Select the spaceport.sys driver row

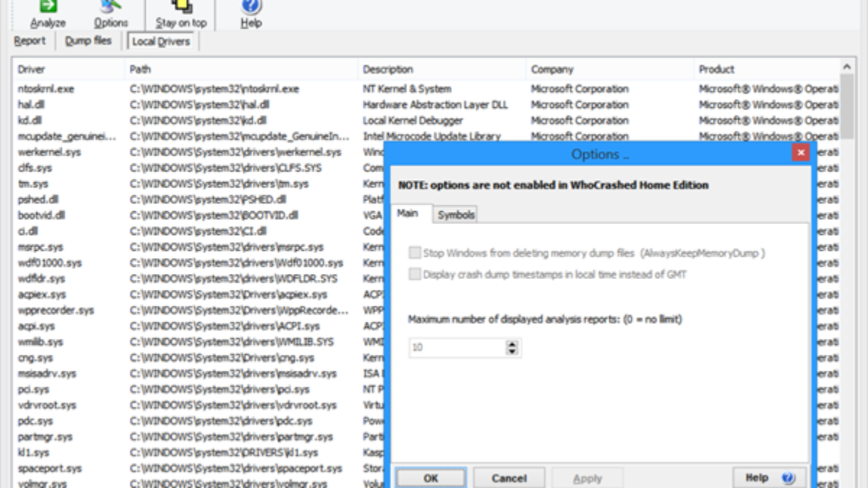199,468
